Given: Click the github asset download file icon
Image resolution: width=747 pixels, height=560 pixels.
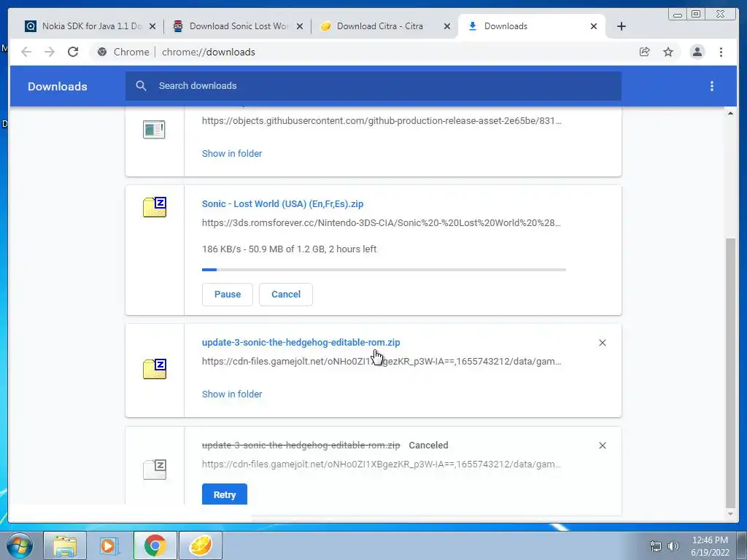Looking at the screenshot, I should coord(154,129).
